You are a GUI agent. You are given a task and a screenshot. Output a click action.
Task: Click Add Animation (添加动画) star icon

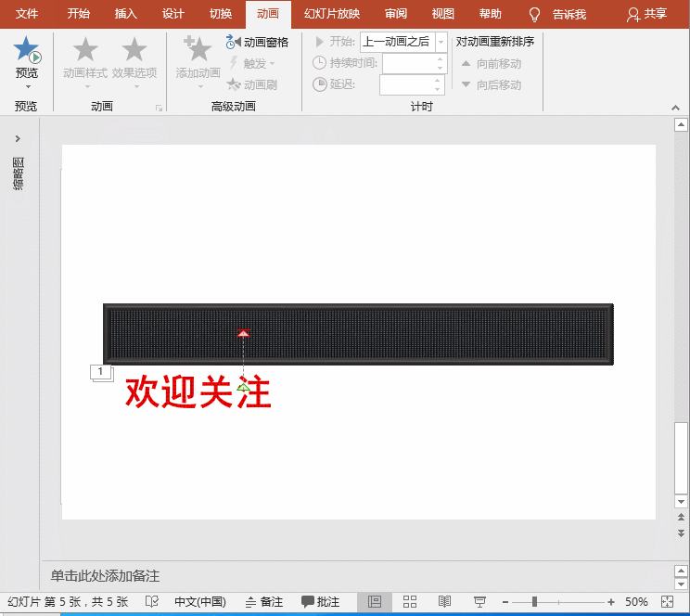coord(198,48)
